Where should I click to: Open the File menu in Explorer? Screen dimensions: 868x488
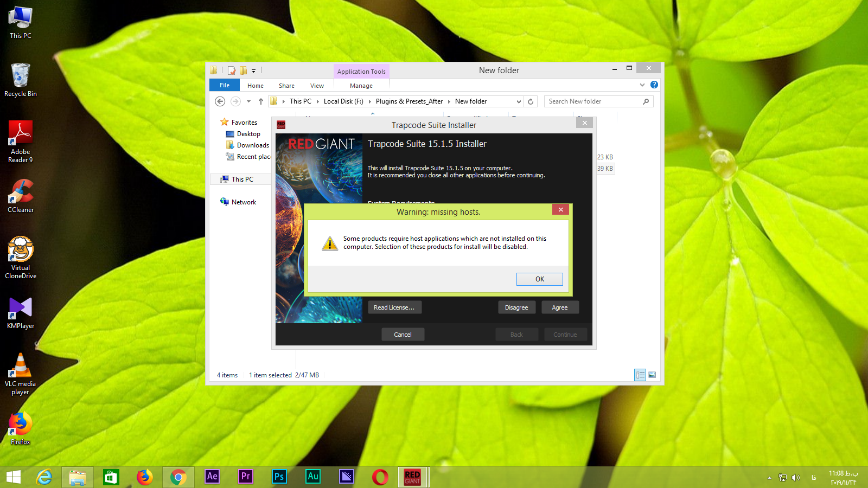[225, 85]
